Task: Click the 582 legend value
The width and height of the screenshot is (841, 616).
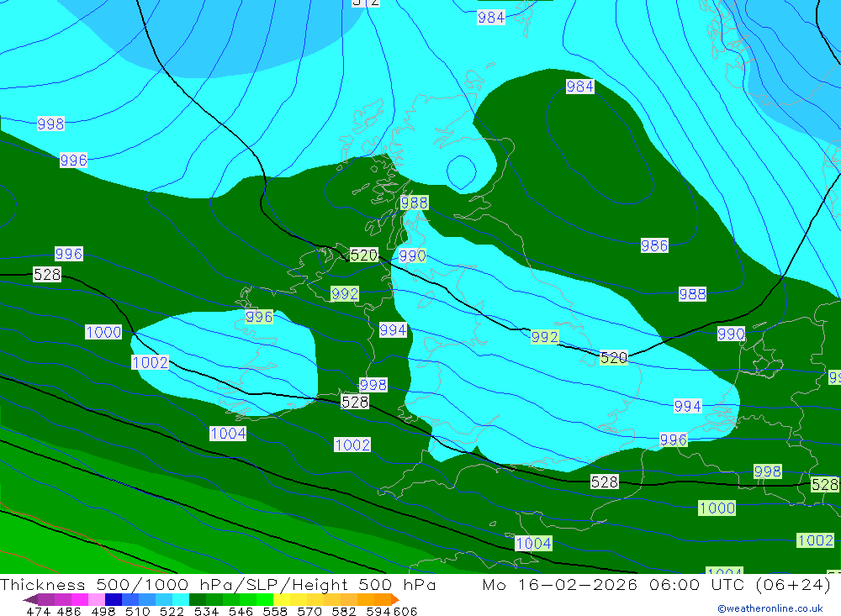Action: point(344,612)
